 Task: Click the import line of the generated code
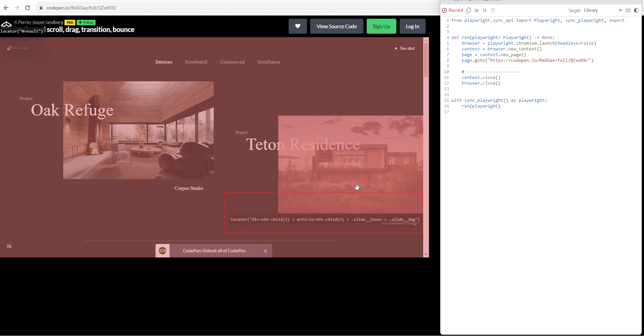[538, 21]
